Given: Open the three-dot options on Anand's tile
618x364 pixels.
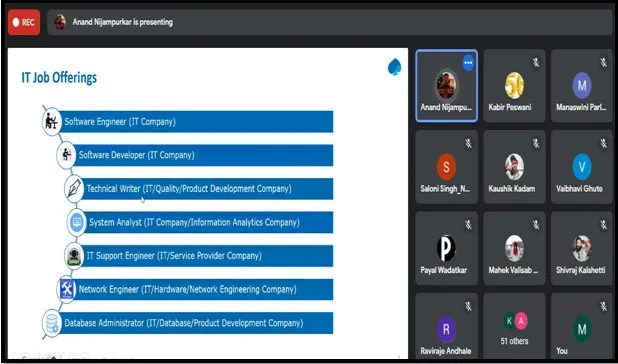Looking at the screenshot, I should tap(468, 63).
